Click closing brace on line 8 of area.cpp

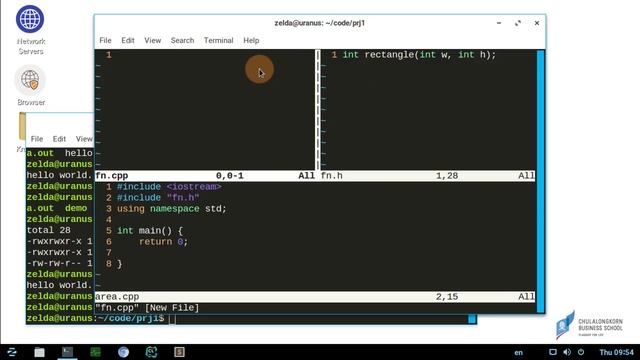point(120,264)
